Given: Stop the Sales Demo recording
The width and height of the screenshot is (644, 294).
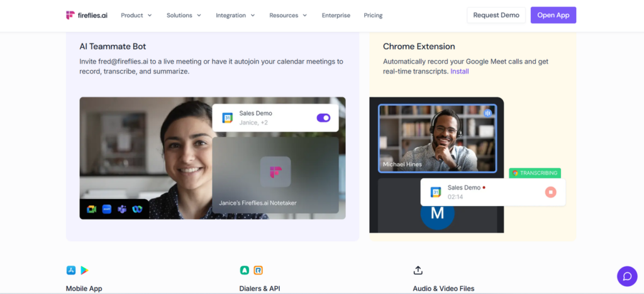Looking at the screenshot, I should (550, 192).
